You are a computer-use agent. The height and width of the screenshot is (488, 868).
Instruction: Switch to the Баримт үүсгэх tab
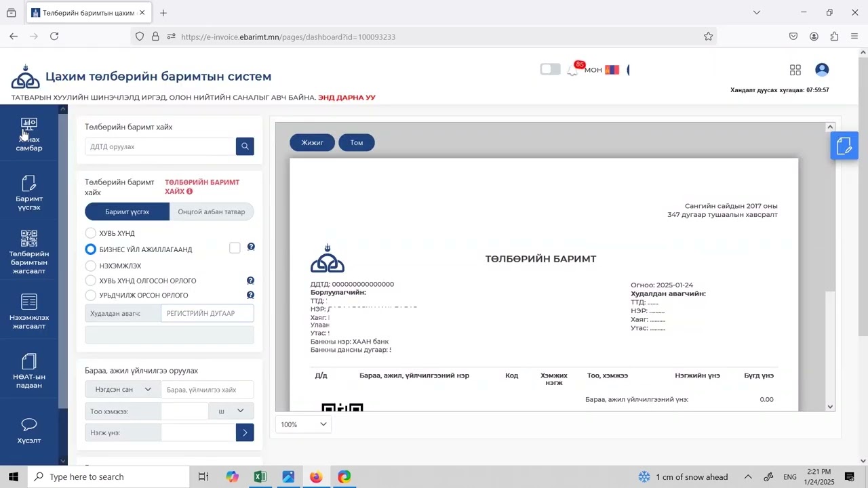pos(127,211)
